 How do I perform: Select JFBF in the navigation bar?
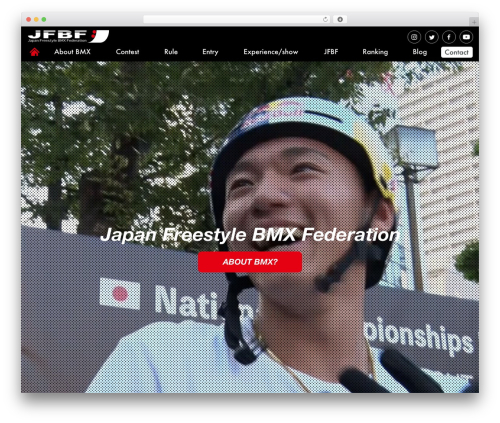tap(331, 52)
